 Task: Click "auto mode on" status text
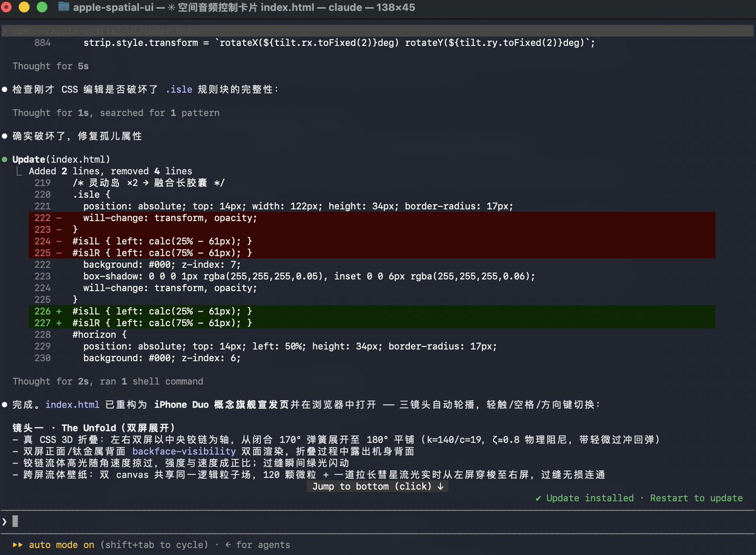62,545
